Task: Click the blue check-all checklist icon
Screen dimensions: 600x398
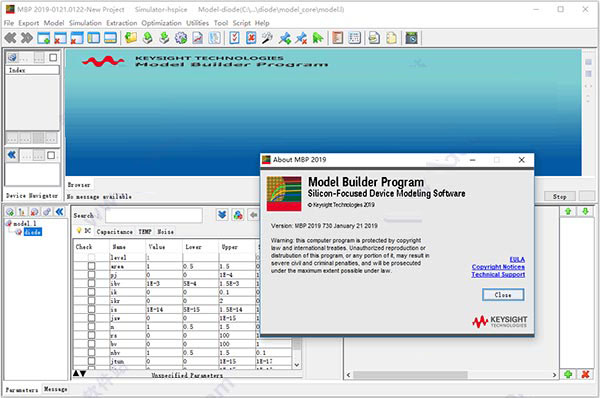Action: (234, 38)
